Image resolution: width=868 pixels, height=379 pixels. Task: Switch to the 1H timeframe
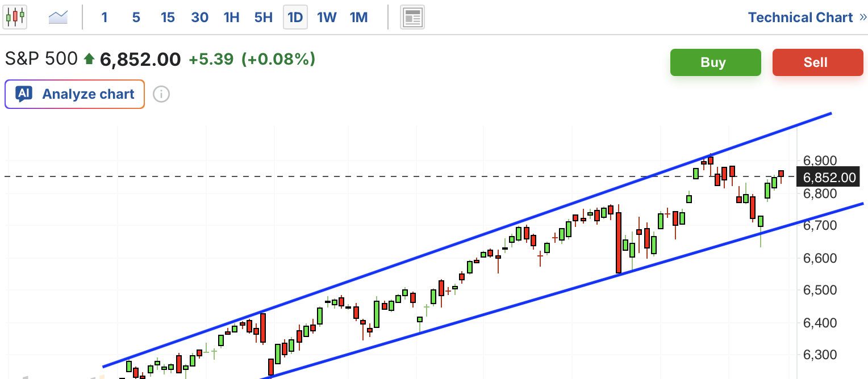tap(231, 18)
